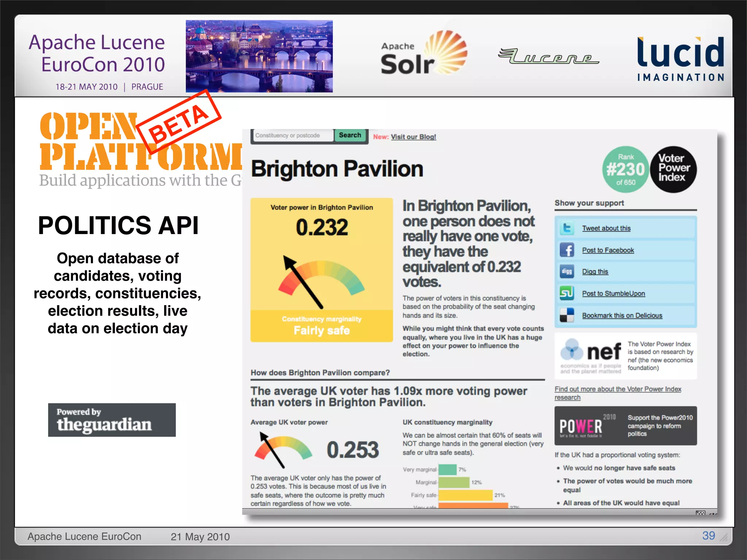This screenshot has height=560, width=747.
Task: Click How does Brighton Pavilion compare heading
Action: coord(320,373)
